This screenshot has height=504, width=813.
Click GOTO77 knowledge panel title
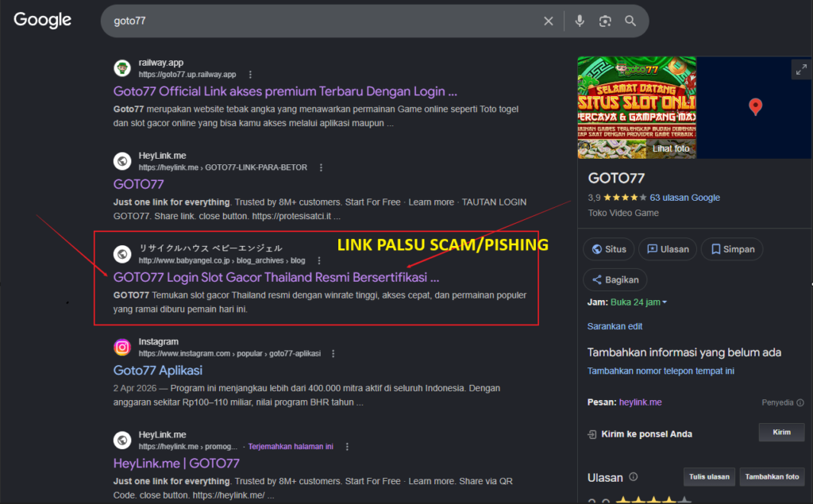click(616, 179)
